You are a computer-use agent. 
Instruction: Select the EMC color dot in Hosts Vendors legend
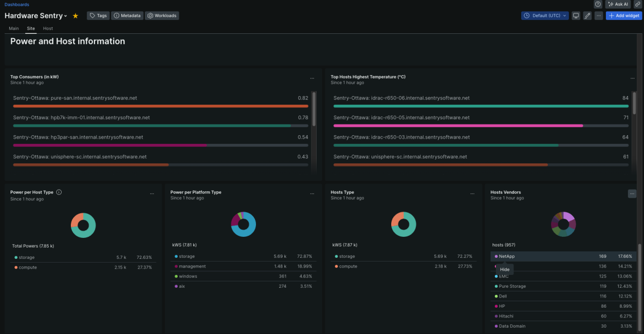[x=495, y=276]
